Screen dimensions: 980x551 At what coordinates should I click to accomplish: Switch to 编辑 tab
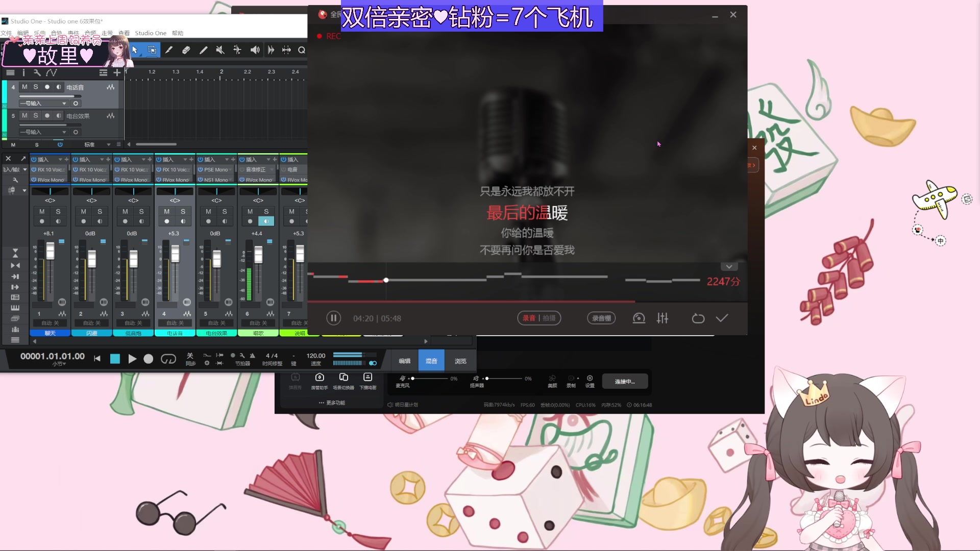click(x=405, y=361)
